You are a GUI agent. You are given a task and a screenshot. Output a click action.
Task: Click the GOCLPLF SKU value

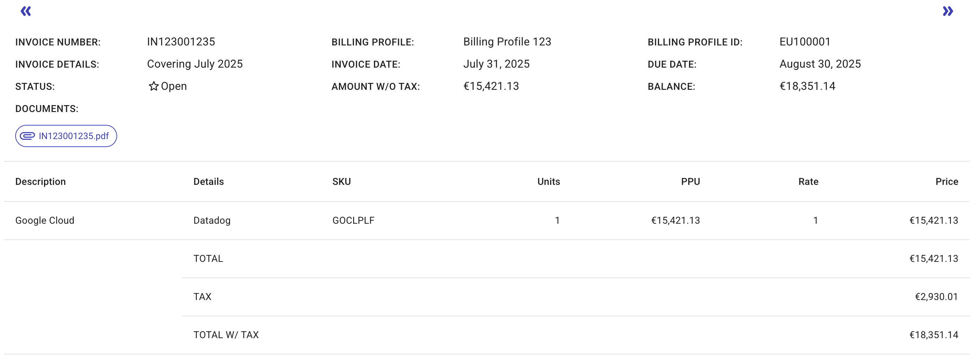pos(353,220)
